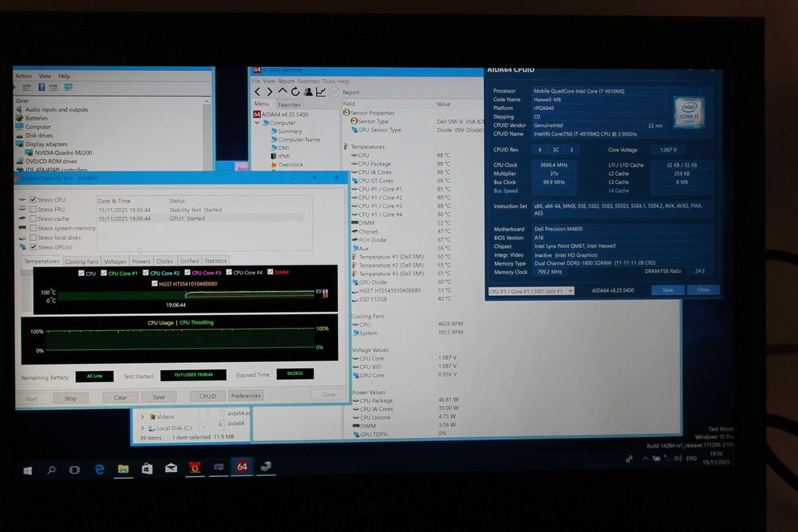
Task: Select Audio inputs and outputs node
Action: pos(57,109)
